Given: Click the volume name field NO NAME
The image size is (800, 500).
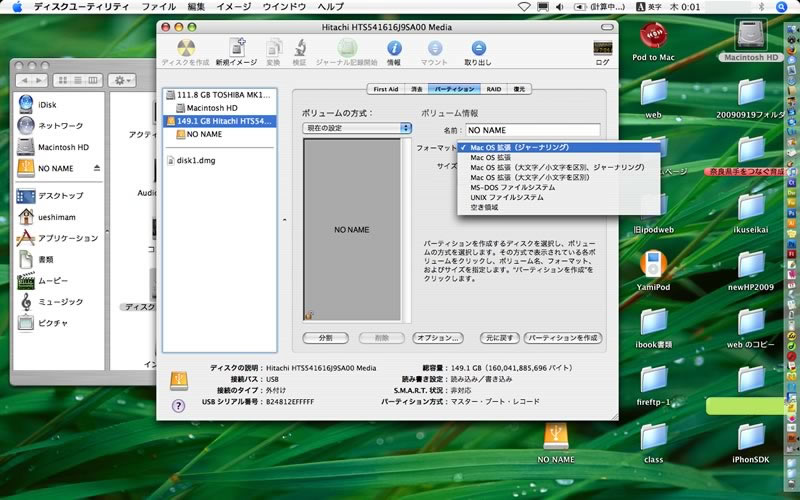Looking at the screenshot, I should click(533, 130).
